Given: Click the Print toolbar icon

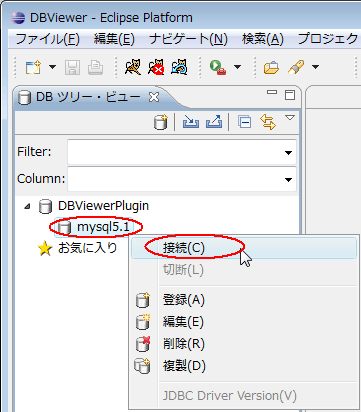Looking at the screenshot, I should [95, 67].
